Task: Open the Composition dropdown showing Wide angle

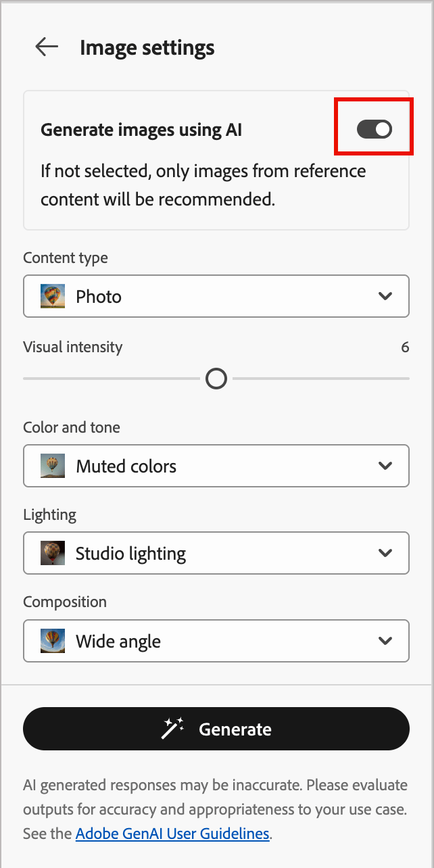Action: click(216, 640)
